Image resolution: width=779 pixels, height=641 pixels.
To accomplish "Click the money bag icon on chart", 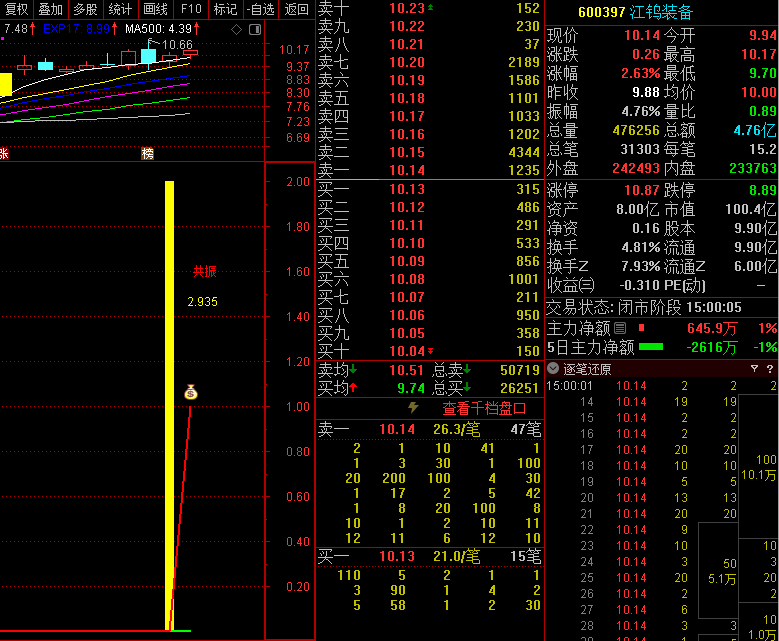I will tap(191, 392).
